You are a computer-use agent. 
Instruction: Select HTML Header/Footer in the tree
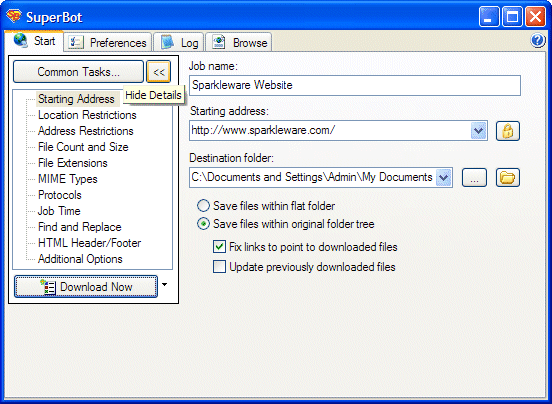pyautogui.click(x=89, y=243)
